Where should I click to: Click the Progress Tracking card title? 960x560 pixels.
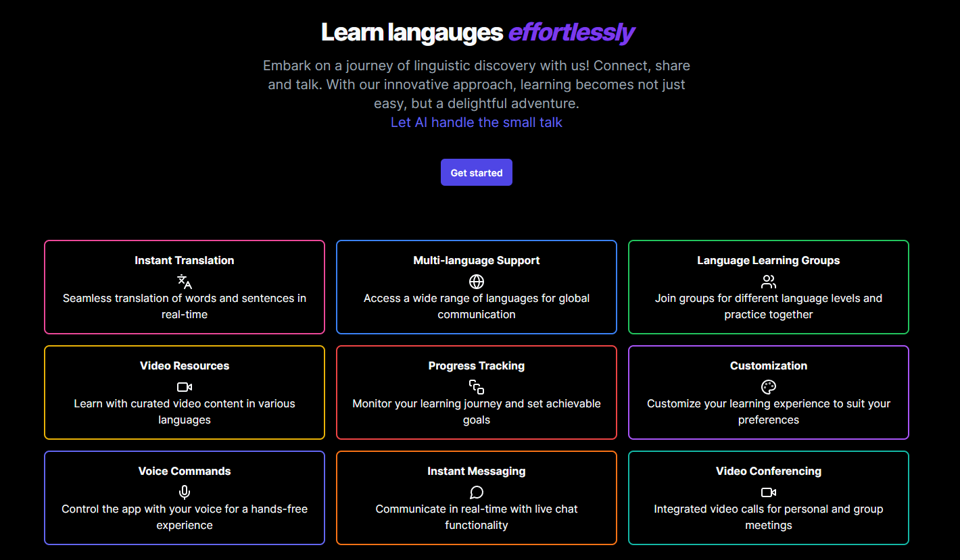pos(477,365)
